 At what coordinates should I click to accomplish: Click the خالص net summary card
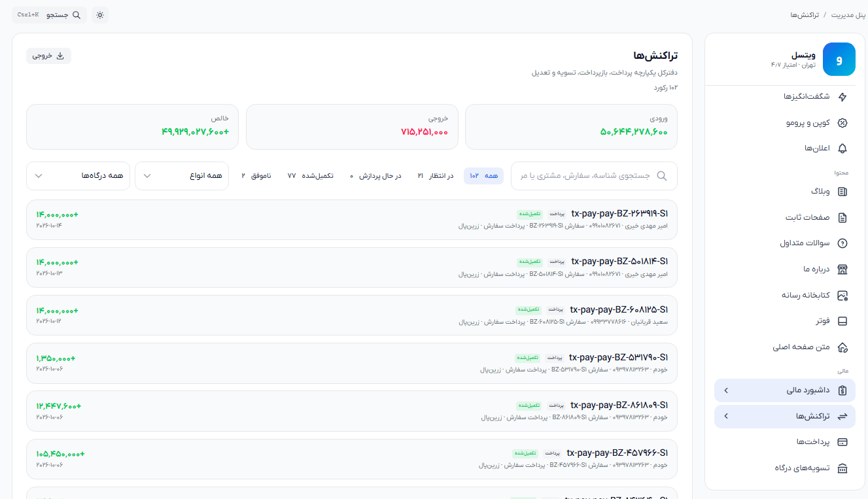132,127
